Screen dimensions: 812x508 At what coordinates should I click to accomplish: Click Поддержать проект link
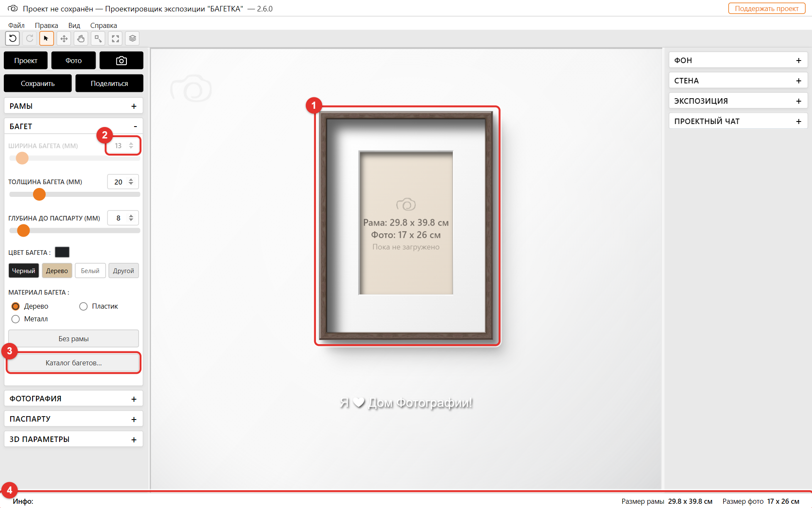(767, 8)
